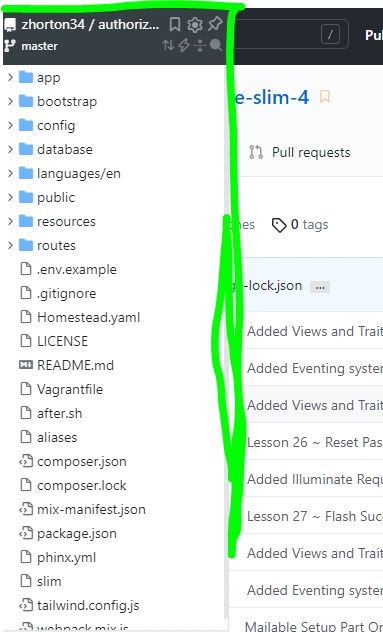
Task: Expand the public folder chevron
Action: click(10, 197)
